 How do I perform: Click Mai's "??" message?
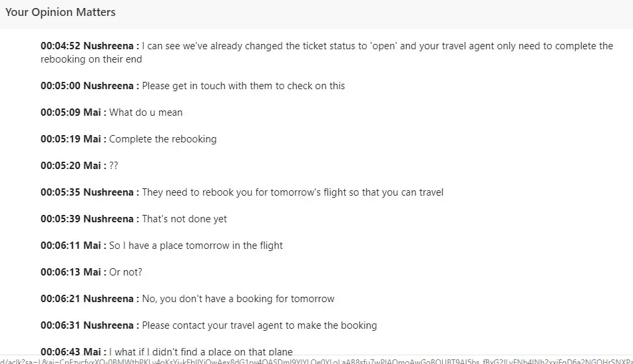tap(114, 166)
